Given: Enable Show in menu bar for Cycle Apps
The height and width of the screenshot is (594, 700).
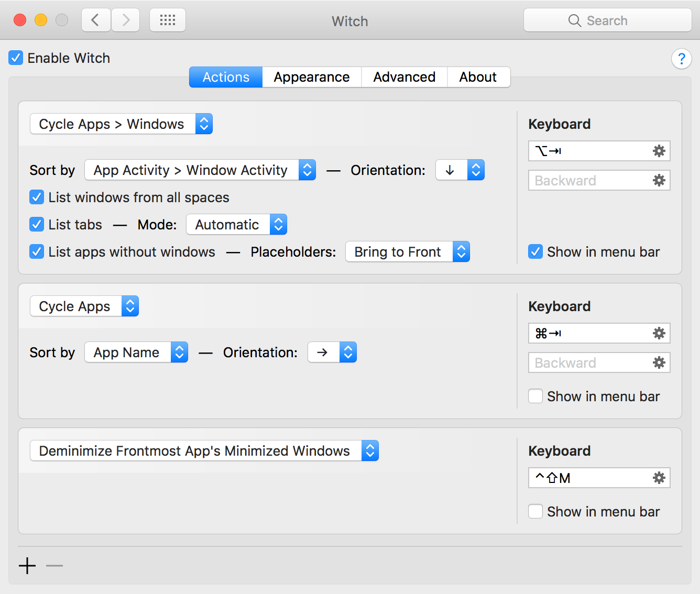Looking at the screenshot, I should [535, 397].
